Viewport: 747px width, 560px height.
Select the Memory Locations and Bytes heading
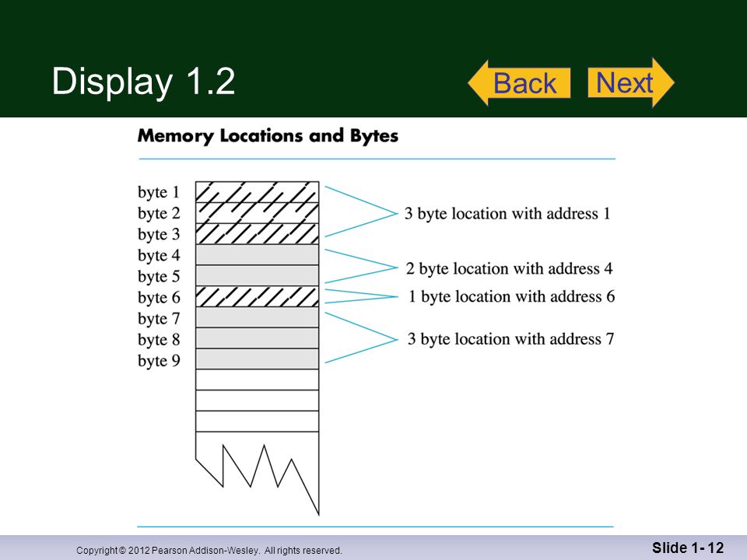(x=268, y=136)
